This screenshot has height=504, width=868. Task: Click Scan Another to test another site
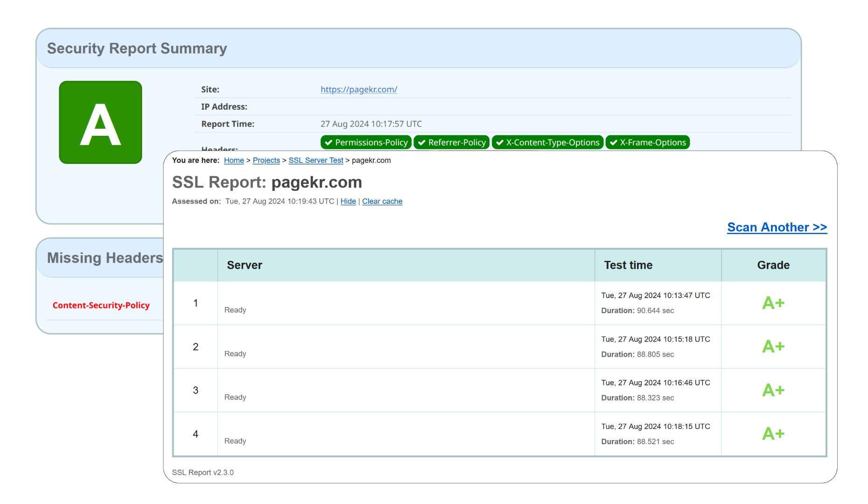[x=777, y=227]
